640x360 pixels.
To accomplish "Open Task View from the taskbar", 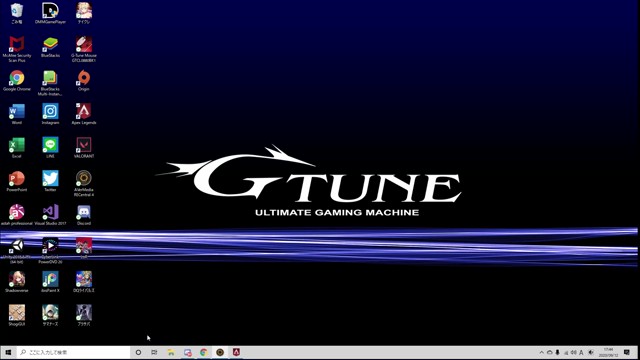I will pos(154,352).
